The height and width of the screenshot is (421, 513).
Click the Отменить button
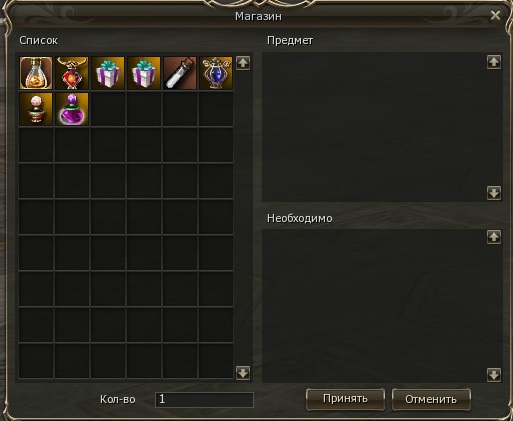click(x=431, y=399)
